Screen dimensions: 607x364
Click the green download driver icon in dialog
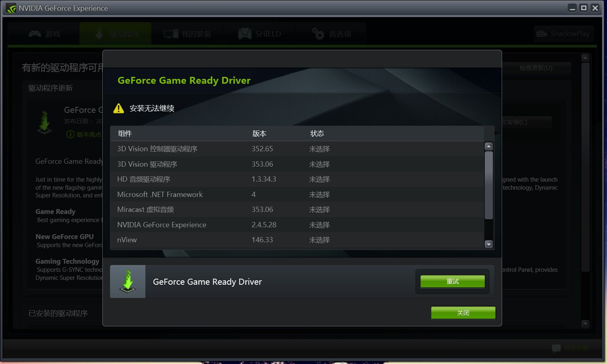coord(128,281)
